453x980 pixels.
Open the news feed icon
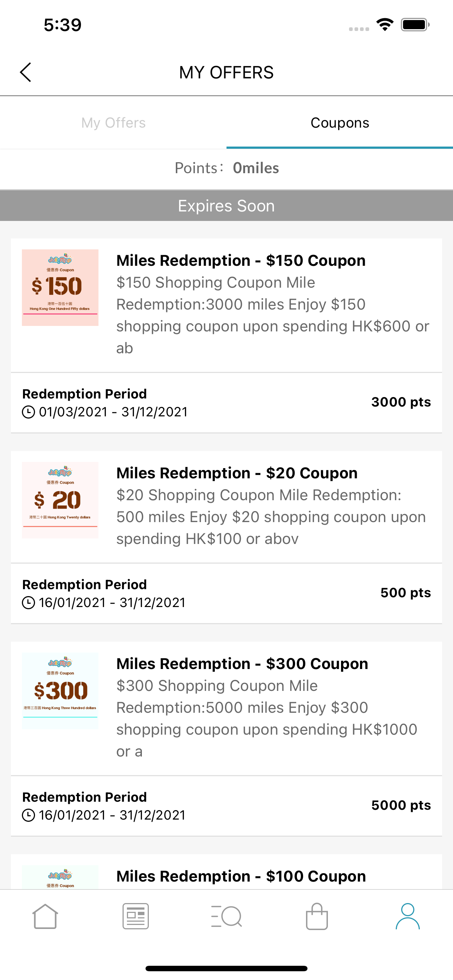tap(136, 917)
